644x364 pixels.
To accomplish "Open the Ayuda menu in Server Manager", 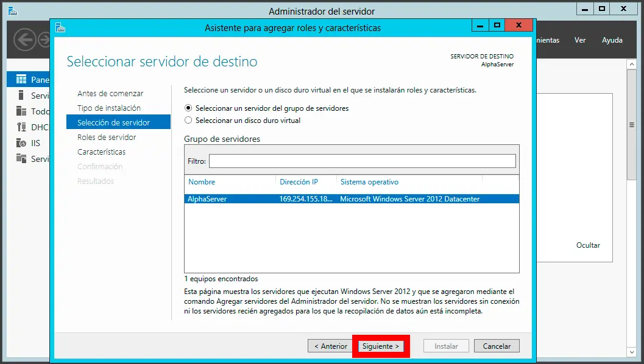I will click(612, 40).
